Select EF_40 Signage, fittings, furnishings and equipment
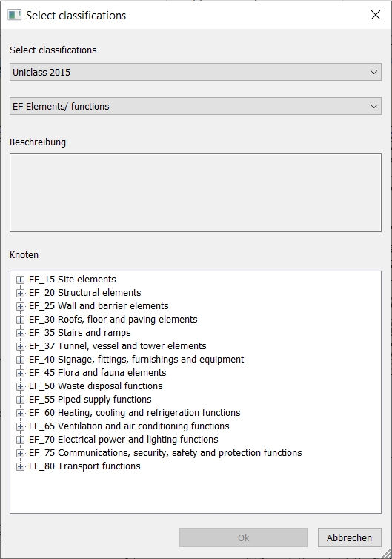The image size is (392, 559). click(136, 360)
